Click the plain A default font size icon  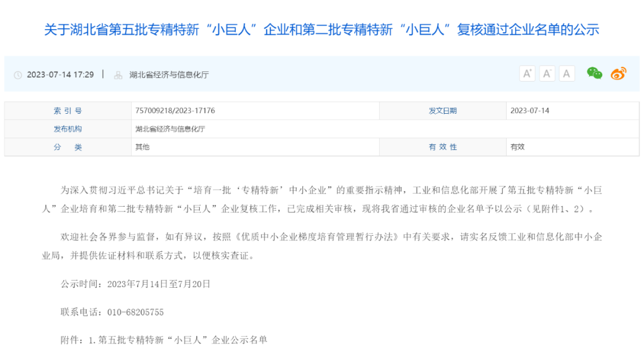tap(566, 73)
